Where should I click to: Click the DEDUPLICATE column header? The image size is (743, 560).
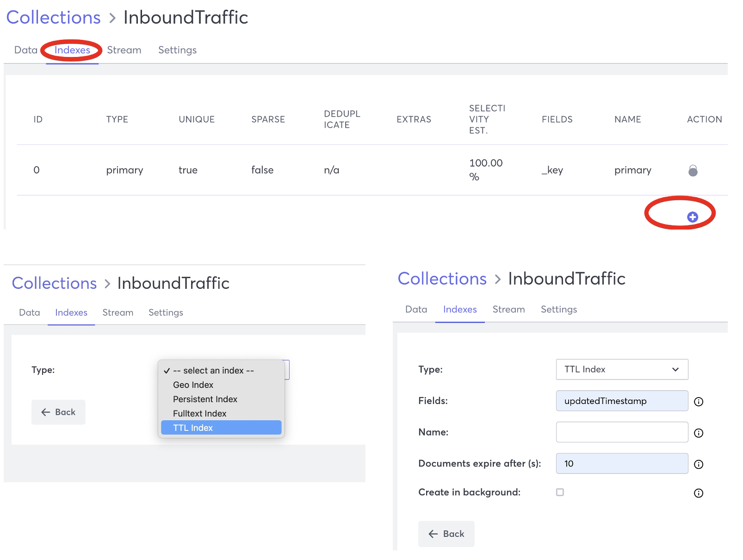tap(342, 119)
